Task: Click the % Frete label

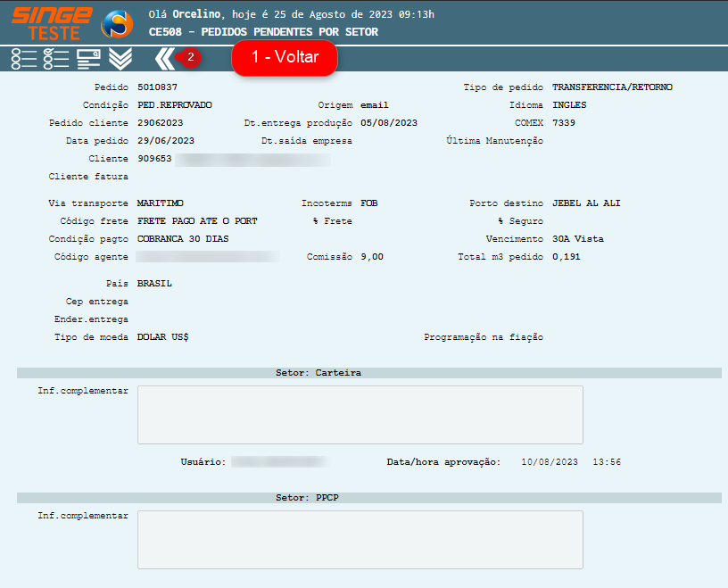Action: (333, 221)
